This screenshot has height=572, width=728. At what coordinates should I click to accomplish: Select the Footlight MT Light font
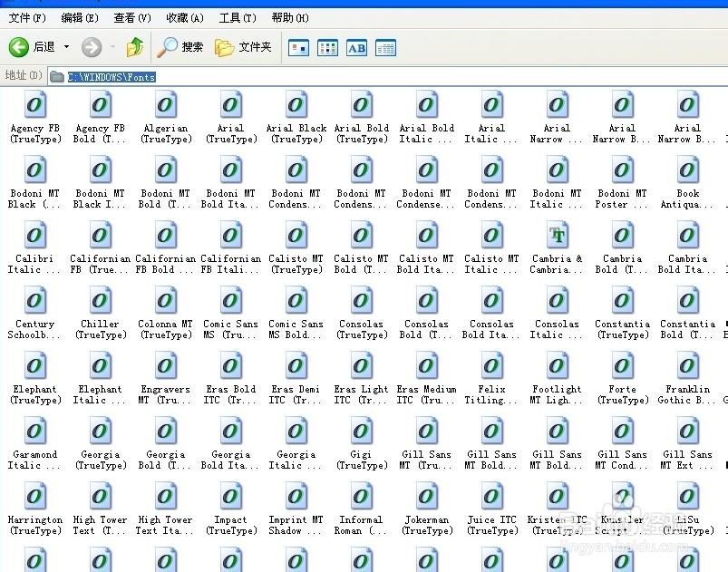(x=557, y=378)
